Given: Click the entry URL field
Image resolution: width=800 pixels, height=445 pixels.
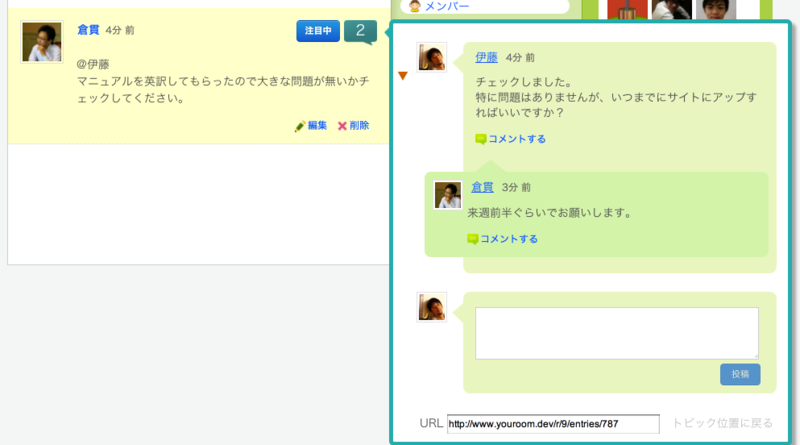Looking at the screenshot, I should pos(553,424).
